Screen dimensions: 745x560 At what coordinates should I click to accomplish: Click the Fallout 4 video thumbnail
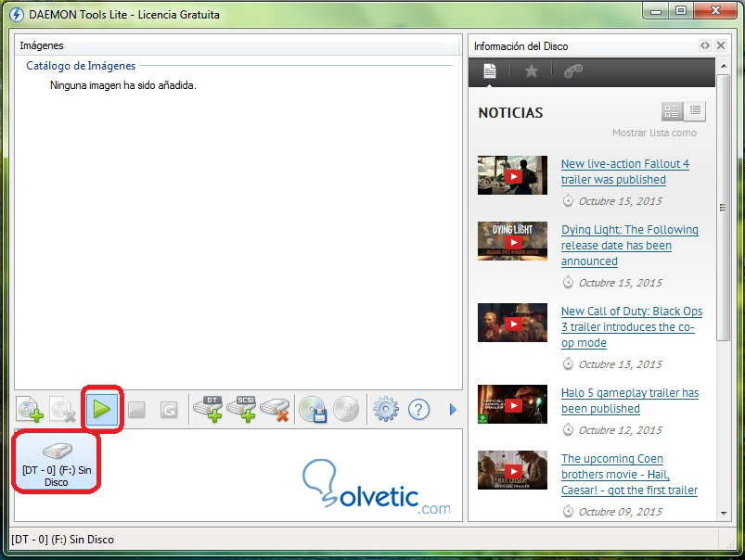(512, 175)
